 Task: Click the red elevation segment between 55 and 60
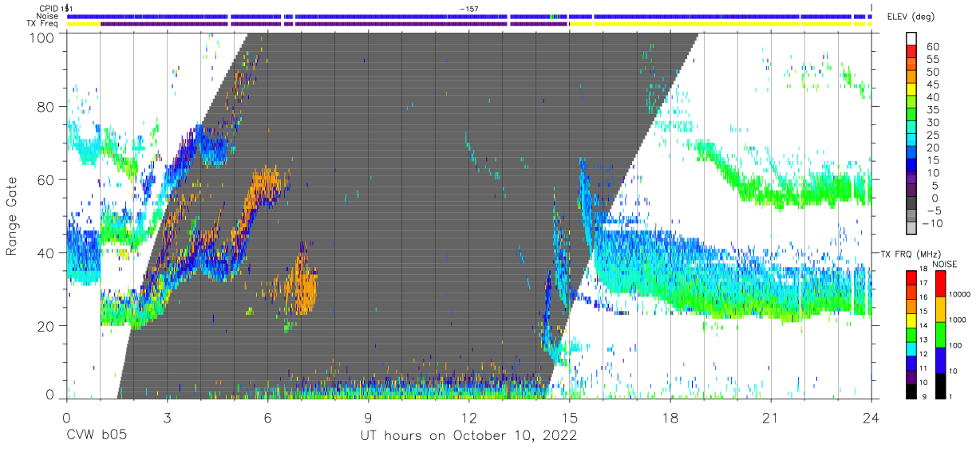pyautogui.click(x=911, y=52)
